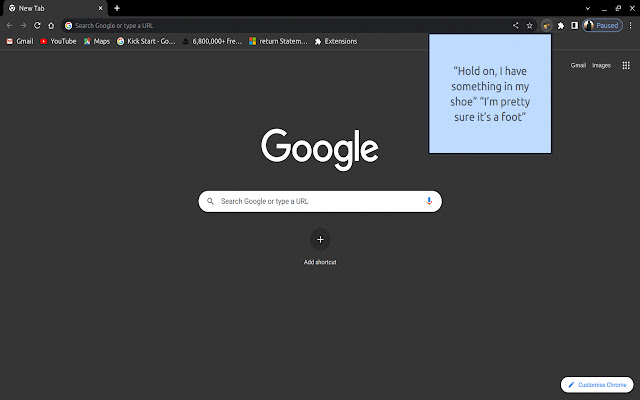Select the New Tab tab
Image resolution: width=640 pixels, height=400 pixels.
55,8
